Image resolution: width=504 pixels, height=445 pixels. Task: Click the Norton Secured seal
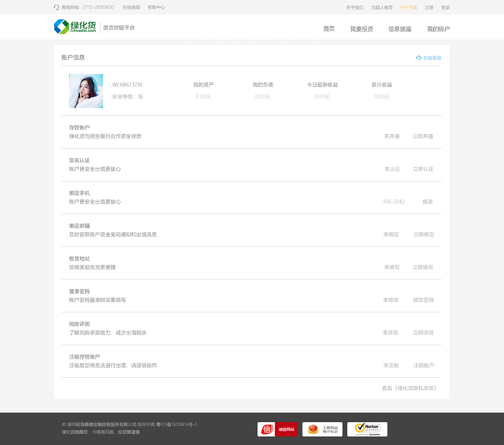tap(367, 429)
